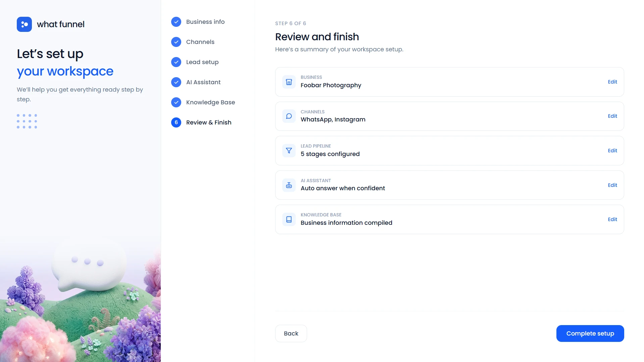Click the Knowledge Base book icon
Screen dimensions: 644x362
tap(289, 219)
